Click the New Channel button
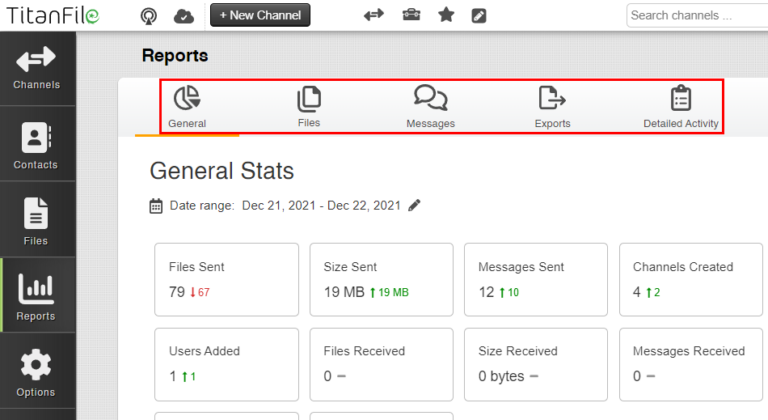The width and height of the screenshot is (768, 420). pyautogui.click(x=260, y=15)
